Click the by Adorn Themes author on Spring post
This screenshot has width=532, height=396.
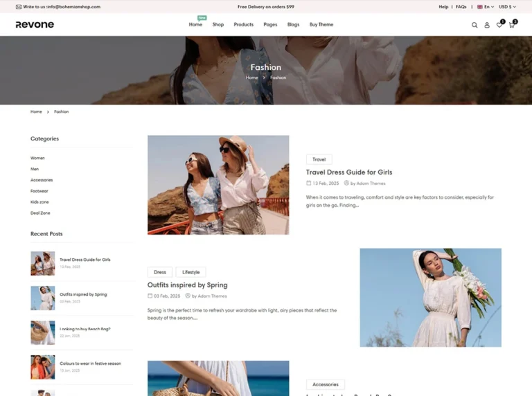tap(209, 296)
